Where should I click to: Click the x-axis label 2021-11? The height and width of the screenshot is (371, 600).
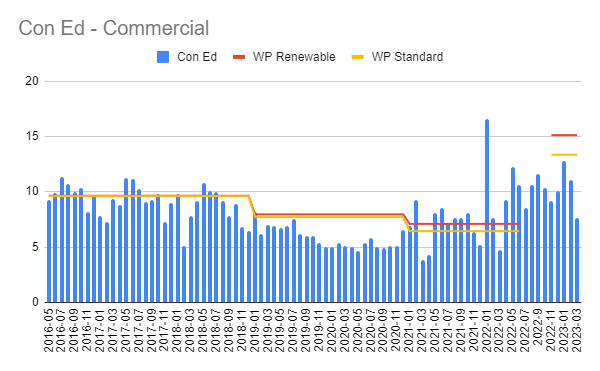473,330
